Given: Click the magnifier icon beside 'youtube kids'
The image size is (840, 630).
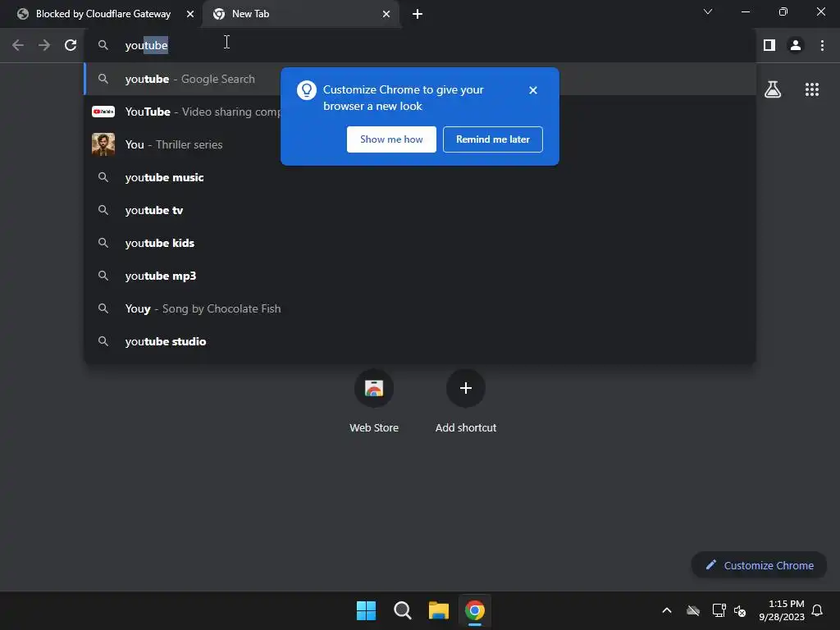Looking at the screenshot, I should point(103,243).
